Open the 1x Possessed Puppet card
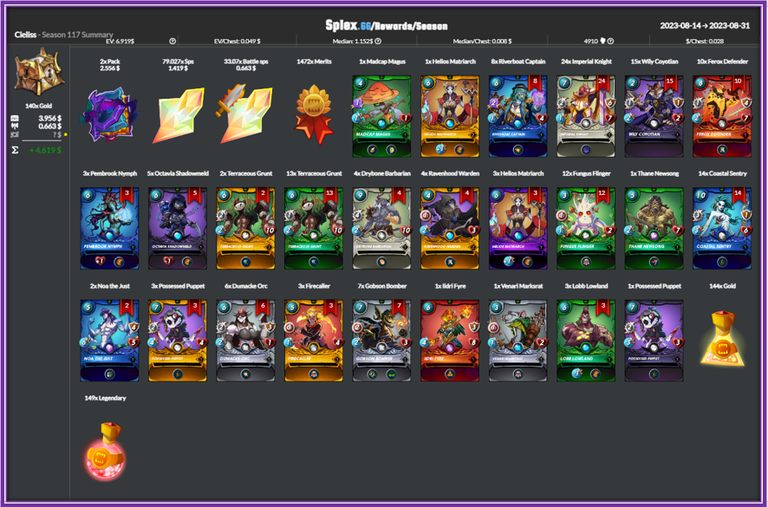 click(x=654, y=340)
